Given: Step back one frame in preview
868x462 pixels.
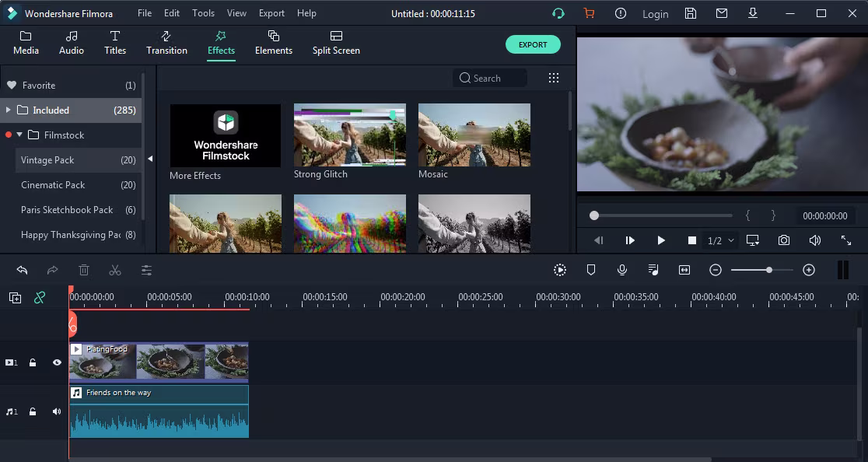Looking at the screenshot, I should tap(598, 240).
